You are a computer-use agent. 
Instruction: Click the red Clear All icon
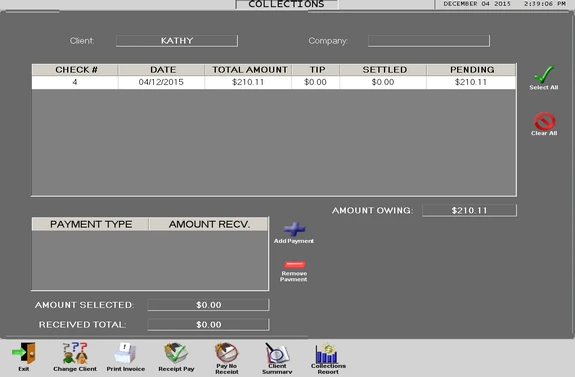point(544,121)
